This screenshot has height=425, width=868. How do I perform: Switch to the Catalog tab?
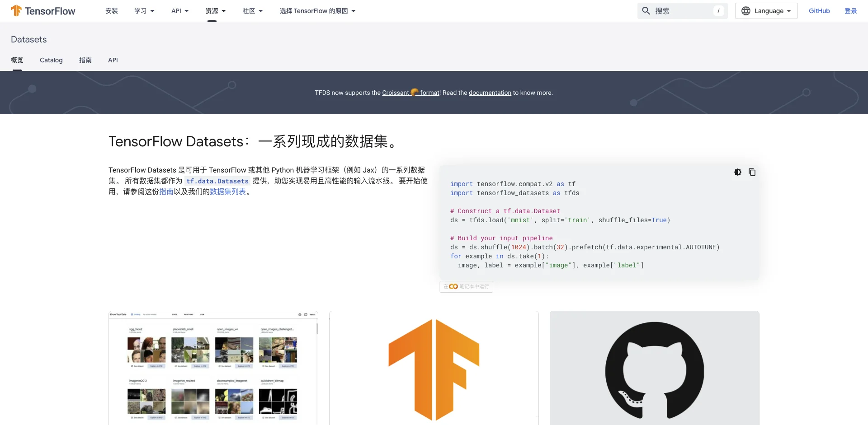pos(51,60)
